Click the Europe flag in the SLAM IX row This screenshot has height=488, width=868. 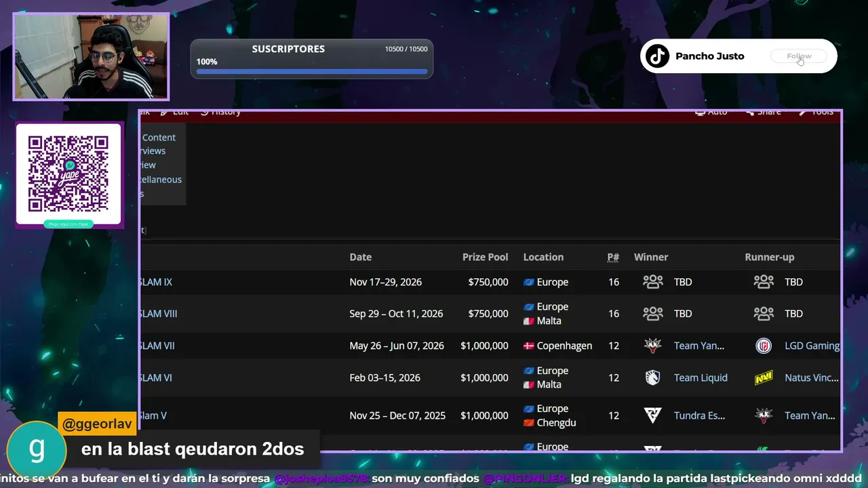[529, 282]
